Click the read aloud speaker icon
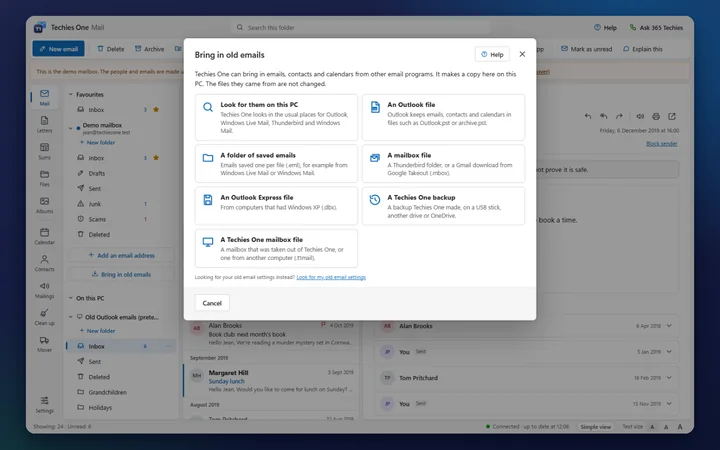720x450 pixels. [x=640, y=116]
